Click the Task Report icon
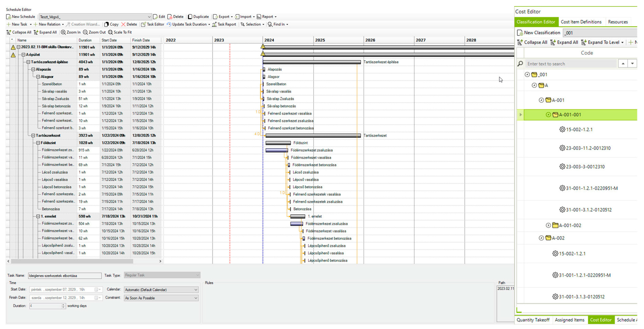This screenshot has width=644, height=329. coord(214,24)
